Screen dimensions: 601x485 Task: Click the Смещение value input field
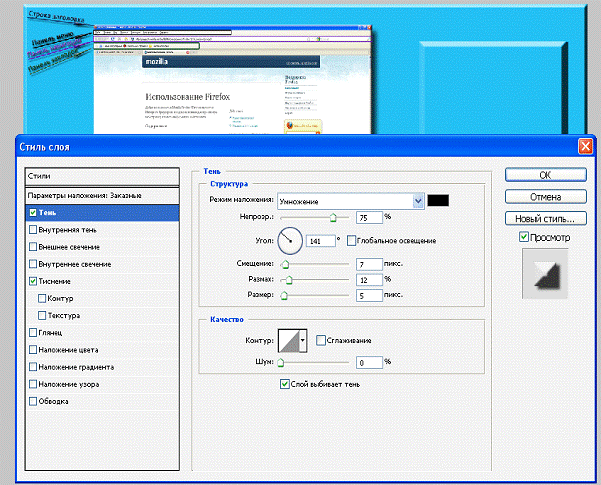[x=367, y=264]
